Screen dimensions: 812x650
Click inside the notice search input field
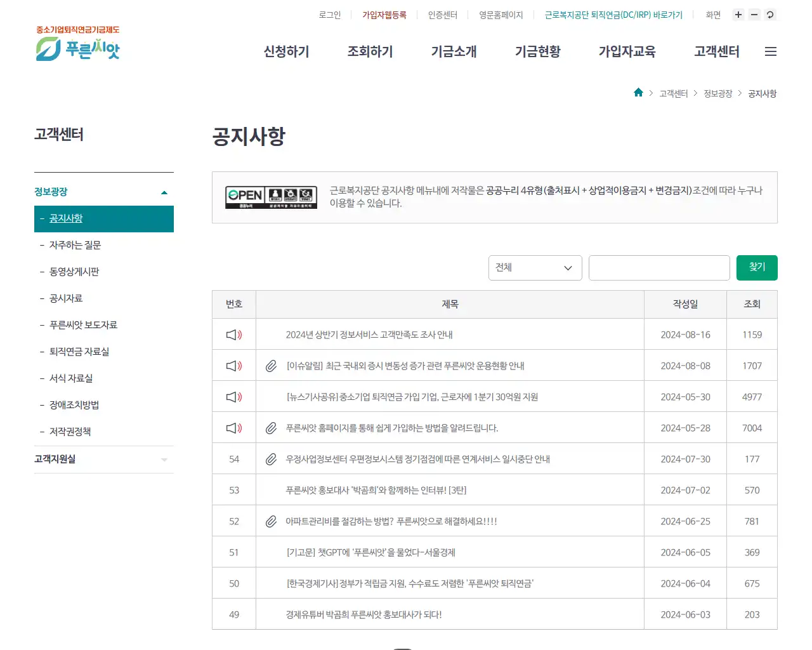point(659,268)
